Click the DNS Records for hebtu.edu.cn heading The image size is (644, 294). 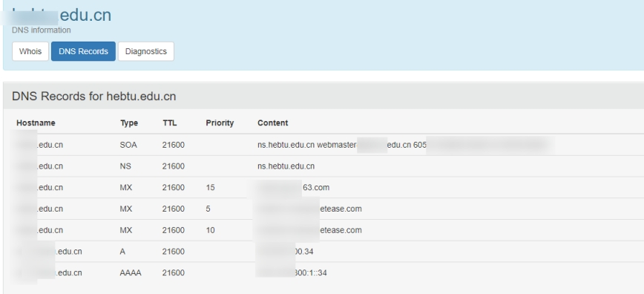(x=94, y=97)
